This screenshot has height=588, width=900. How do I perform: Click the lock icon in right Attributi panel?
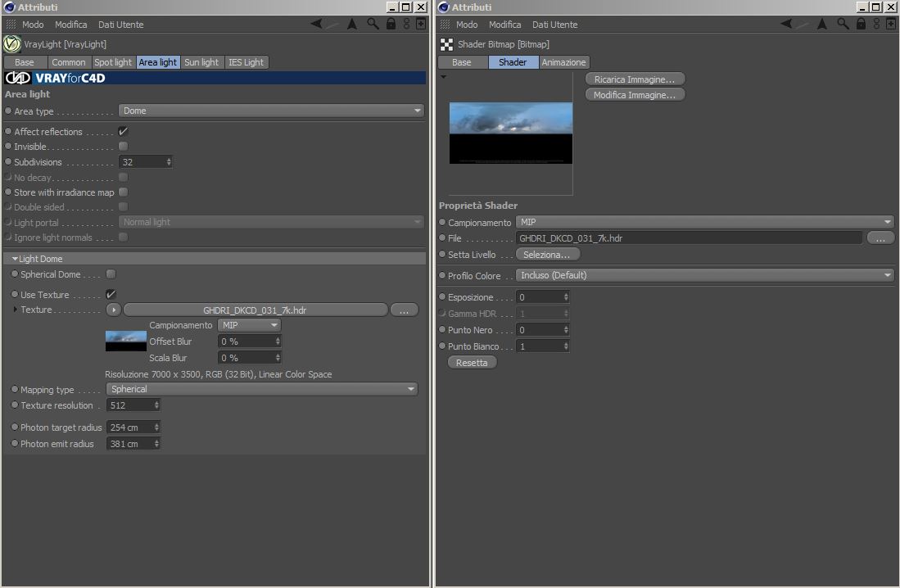click(861, 24)
